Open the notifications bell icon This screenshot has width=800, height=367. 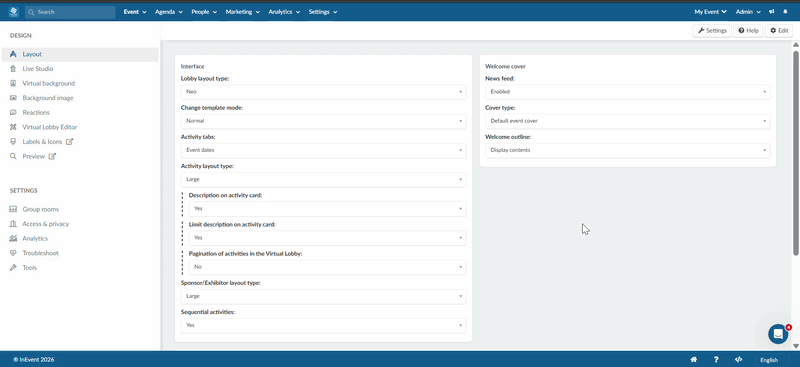[x=785, y=12]
